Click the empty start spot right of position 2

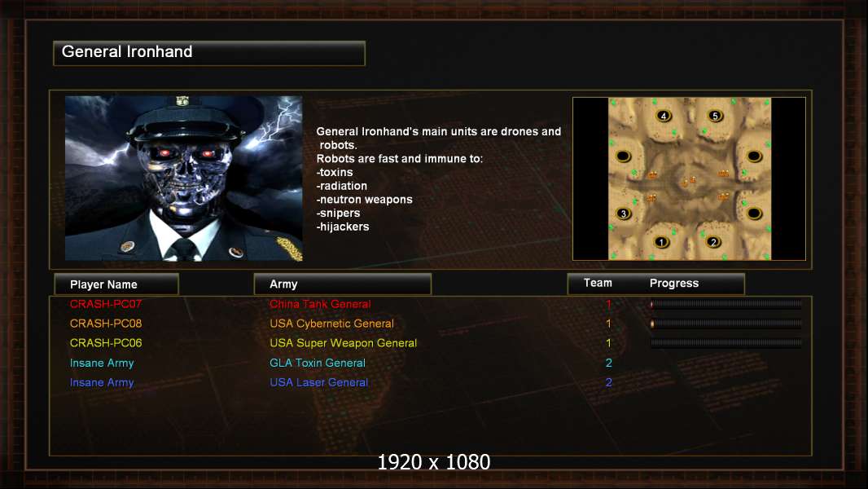[754, 214]
